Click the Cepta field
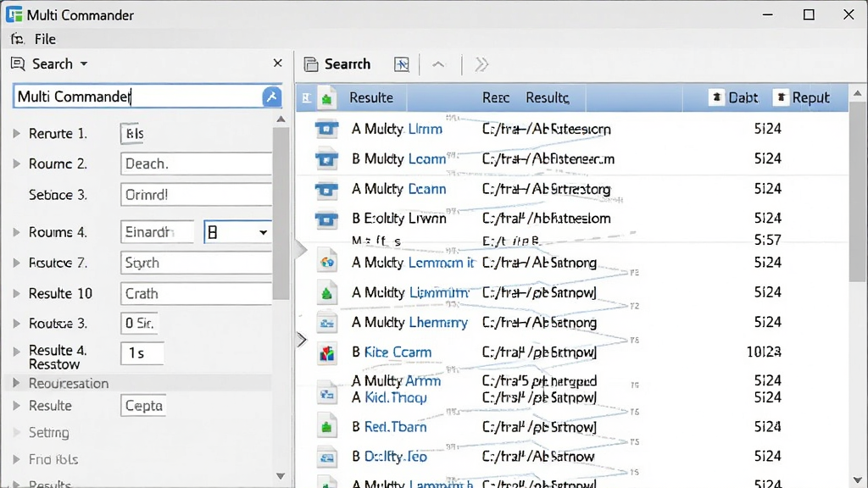 143,406
